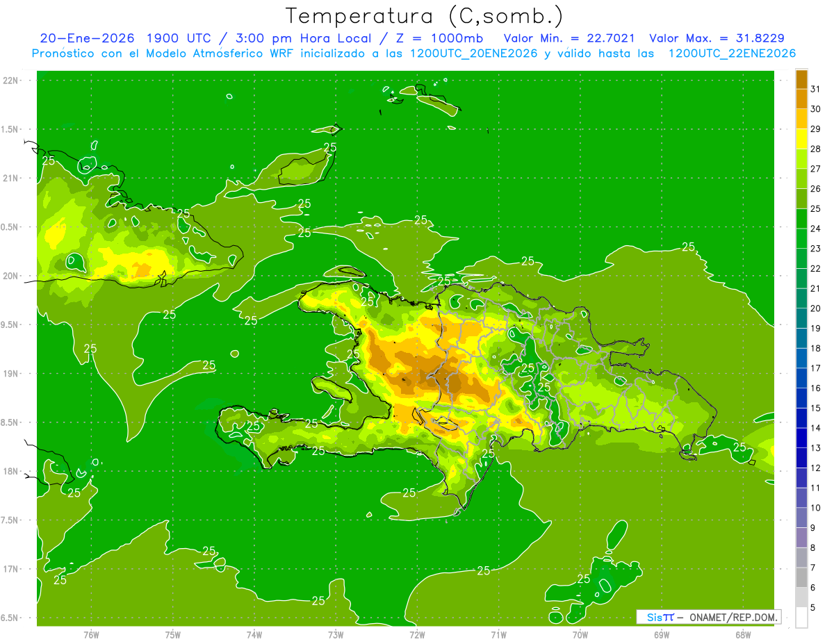This screenshot has width=834, height=644.
Task: Click the '19N' latitude label
Action: 11,373
